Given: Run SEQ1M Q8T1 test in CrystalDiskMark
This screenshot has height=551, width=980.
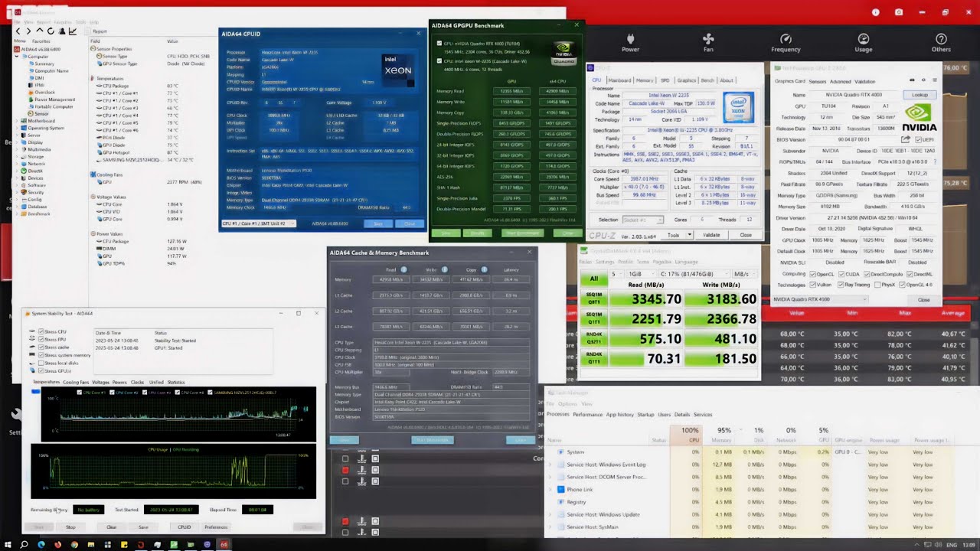Looking at the screenshot, I should click(594, 298).
